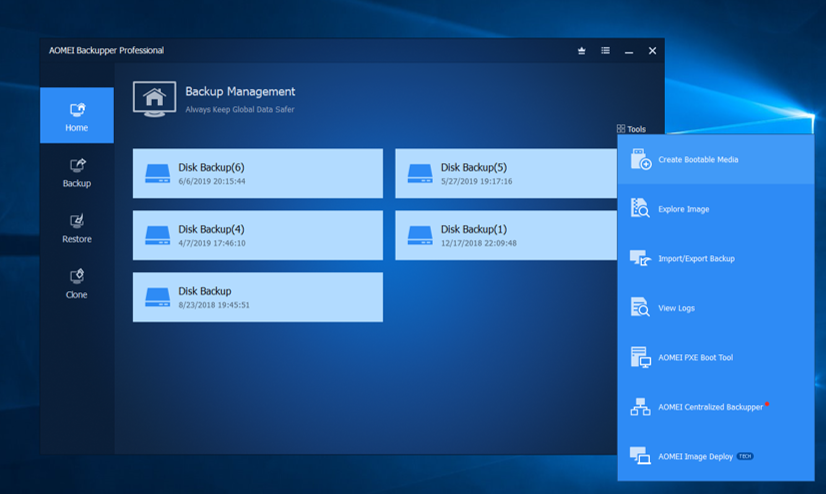
Task: Select Disk Backup(1) from December 2018
Action: coord(507,235)
